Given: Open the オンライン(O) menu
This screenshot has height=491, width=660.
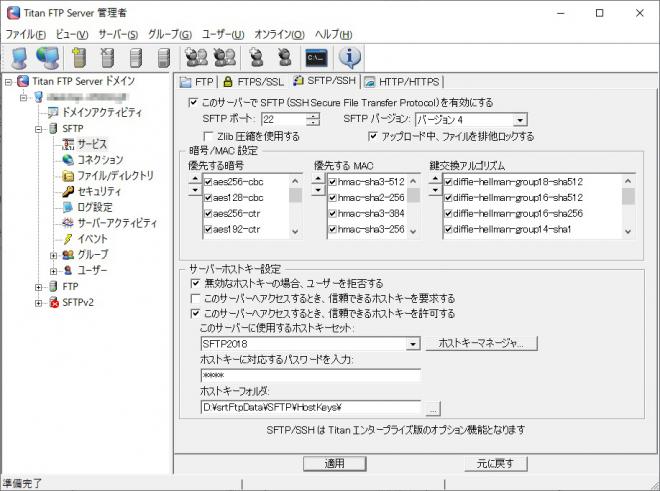Looking at the screenshot, I should click(x=279, y=35).
